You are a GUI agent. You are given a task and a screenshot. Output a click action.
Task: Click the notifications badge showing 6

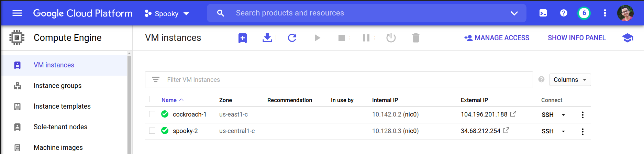tap(584, 13)
